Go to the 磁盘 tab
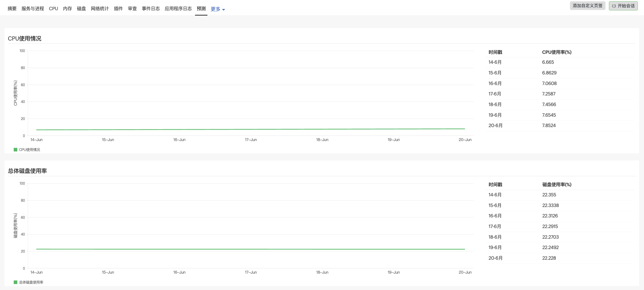644x290 pixels. [81, 9]
